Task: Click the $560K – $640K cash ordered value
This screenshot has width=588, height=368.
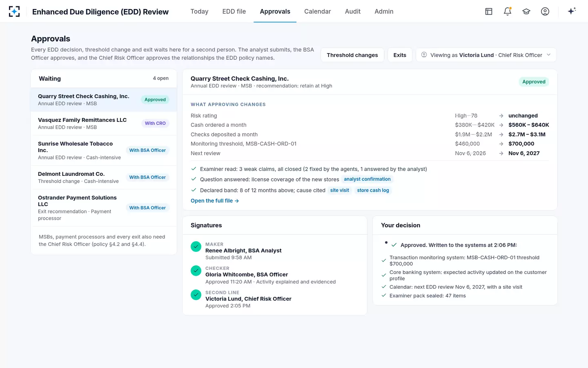Action: point(529,125)
